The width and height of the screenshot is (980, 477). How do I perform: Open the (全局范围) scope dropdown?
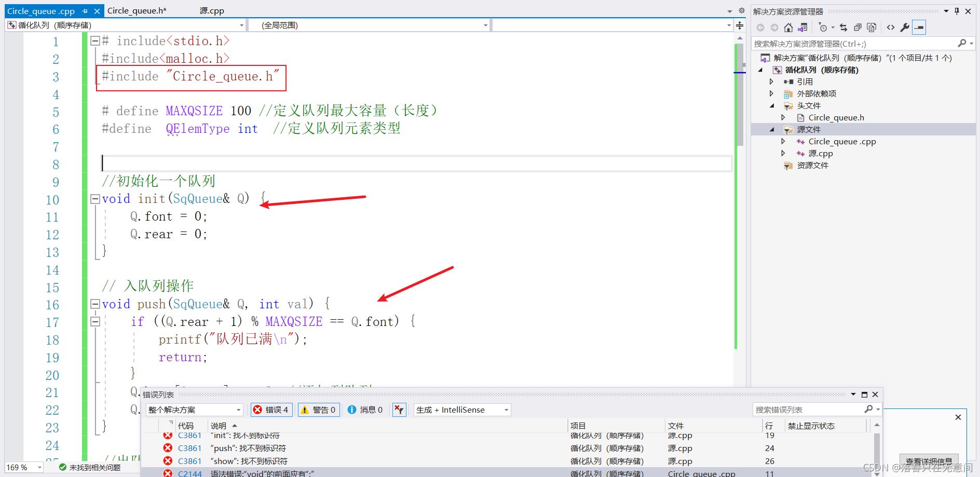[x=369, y=25]
